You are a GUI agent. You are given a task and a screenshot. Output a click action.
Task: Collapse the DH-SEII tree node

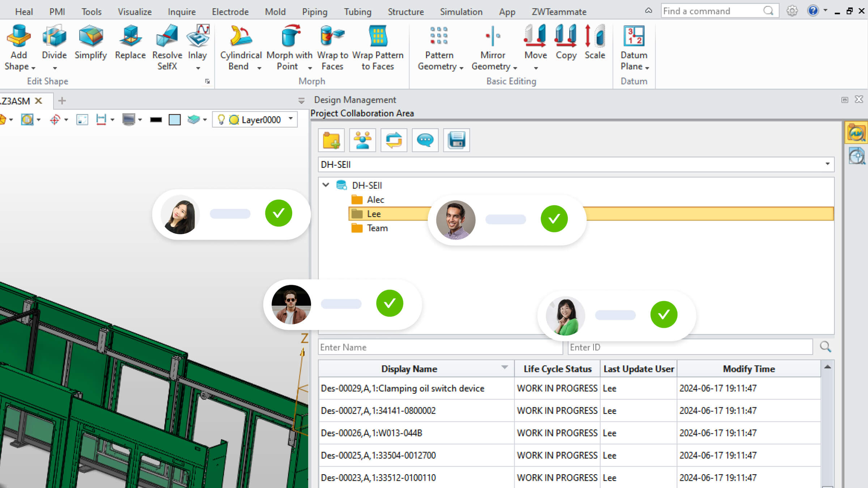click(x=326, y=185)
